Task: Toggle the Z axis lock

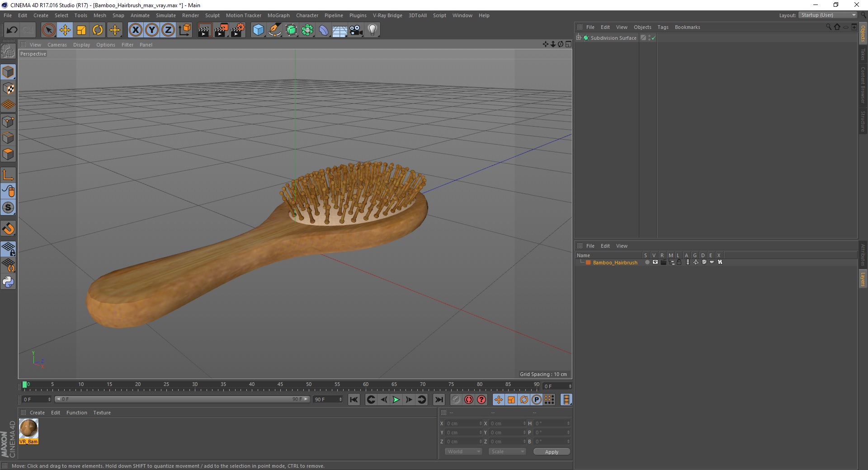Action: pos(168,30)
